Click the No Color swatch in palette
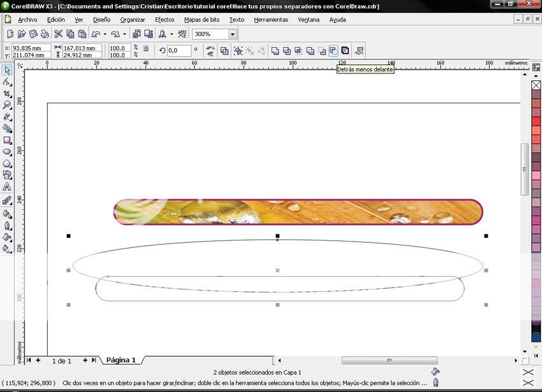 [x=536, y=85]
